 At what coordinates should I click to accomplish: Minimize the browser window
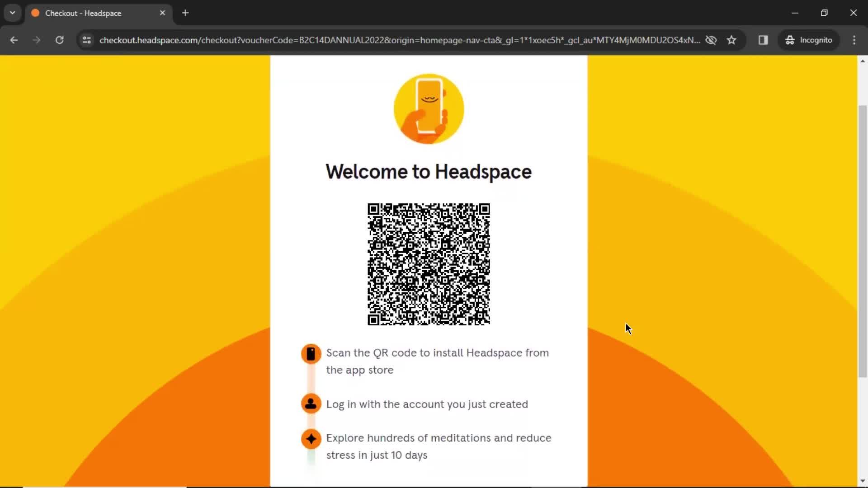click(x=795, y=13)
